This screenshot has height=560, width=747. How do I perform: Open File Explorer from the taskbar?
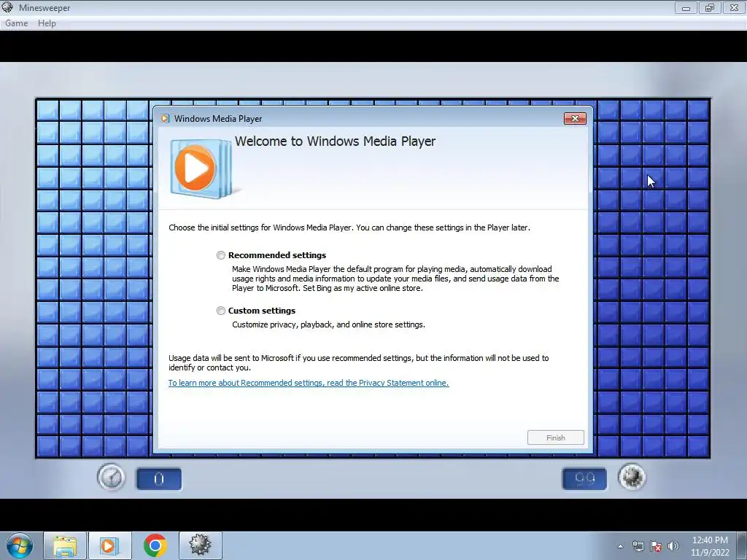click(65, 545)
